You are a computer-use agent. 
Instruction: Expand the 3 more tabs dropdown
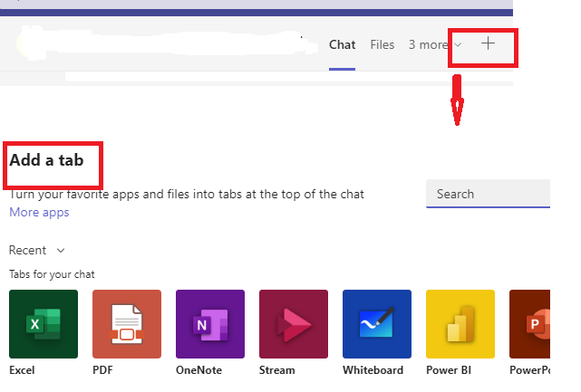point(435,44)
